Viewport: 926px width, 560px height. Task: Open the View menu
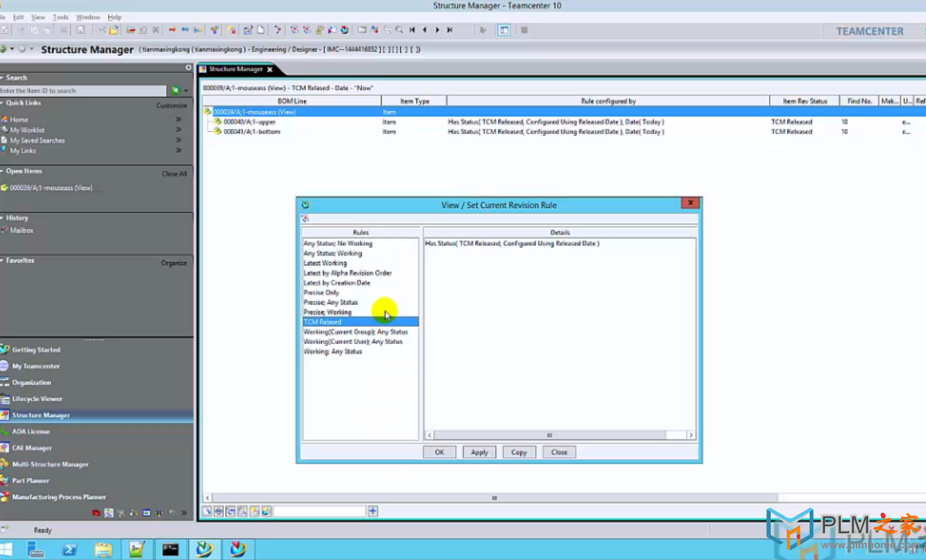38,17
